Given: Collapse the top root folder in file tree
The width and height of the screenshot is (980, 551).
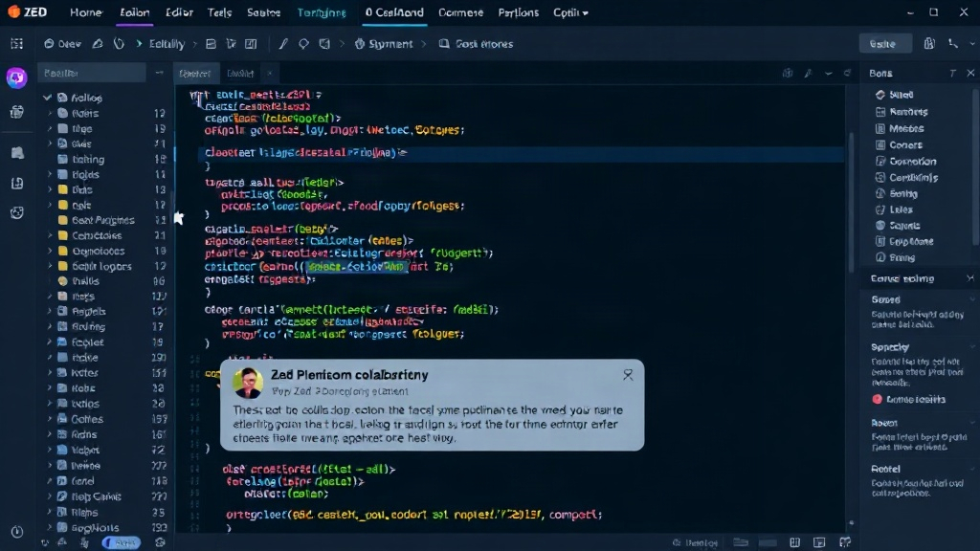Looking at the screenshot, I should [x=48, y=98].
